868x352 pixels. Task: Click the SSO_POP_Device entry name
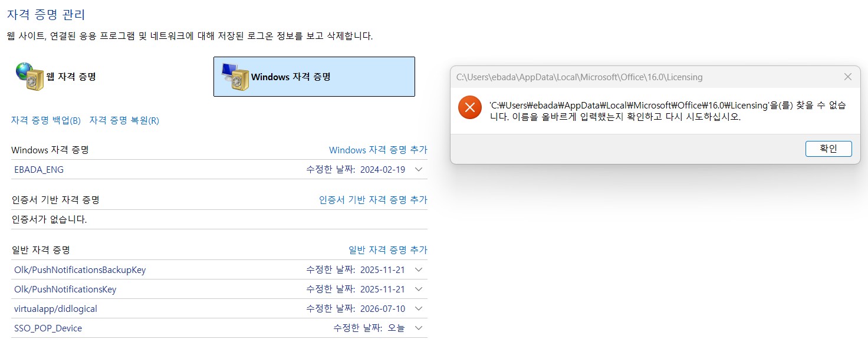click(x=48, y=328)
